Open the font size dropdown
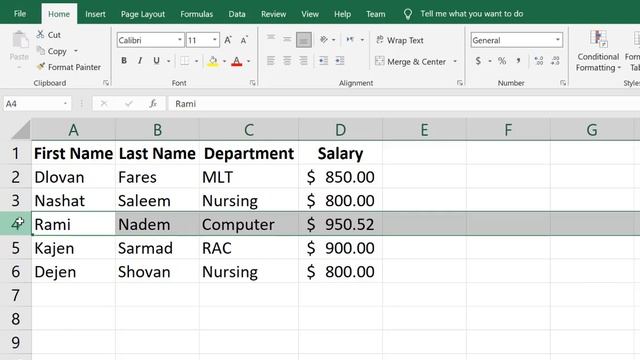This screenshot has height=360, width=640. click(214, 40)
